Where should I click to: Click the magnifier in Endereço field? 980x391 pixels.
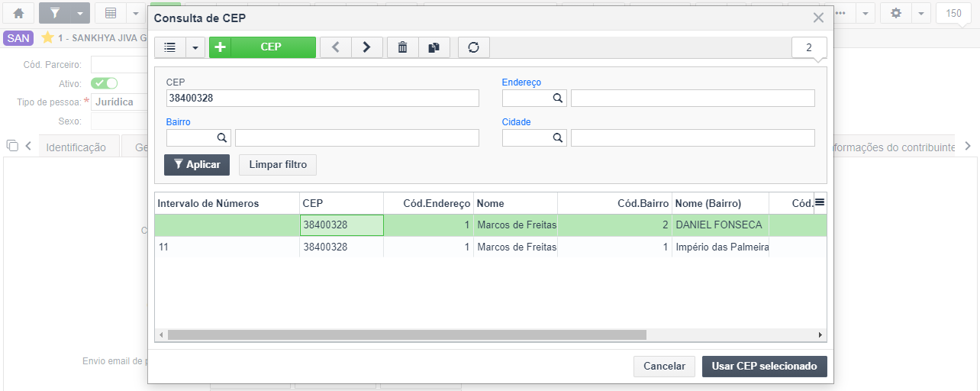pos(558,98)
